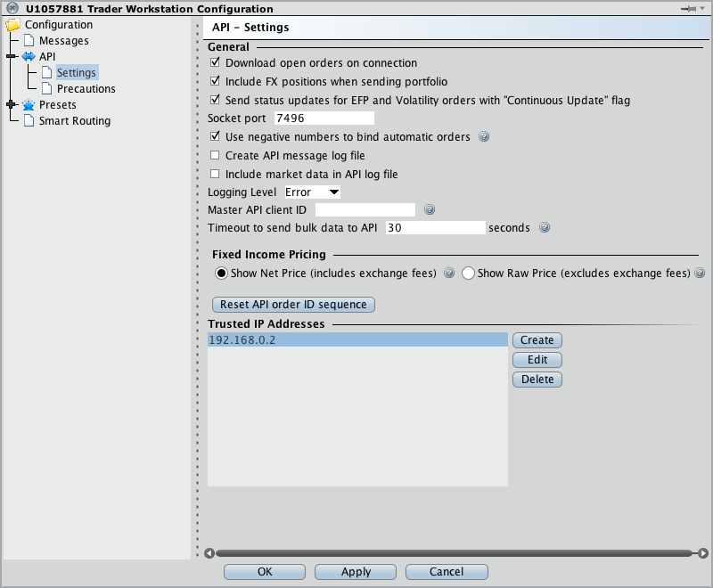Click the Socket port input field
The height and width of the screenshot is (588, 713).
(324, 118)
